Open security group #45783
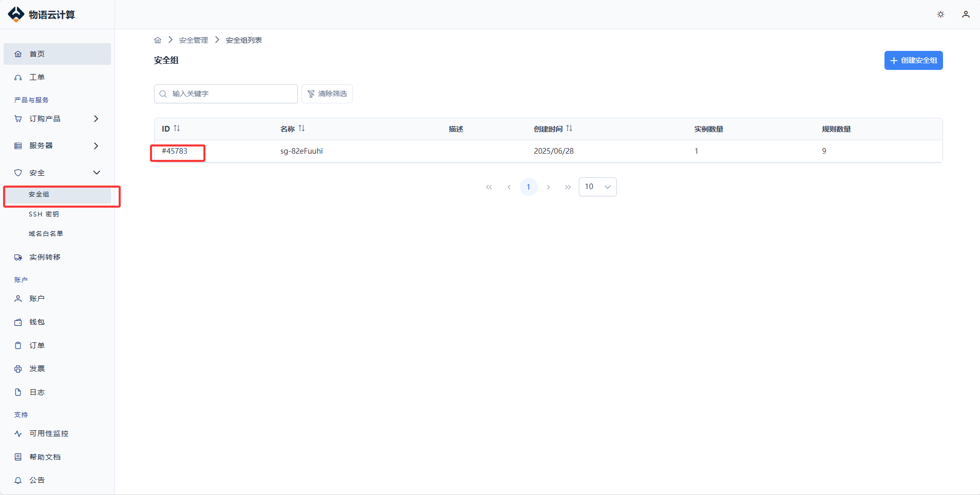 coord(175,151)
